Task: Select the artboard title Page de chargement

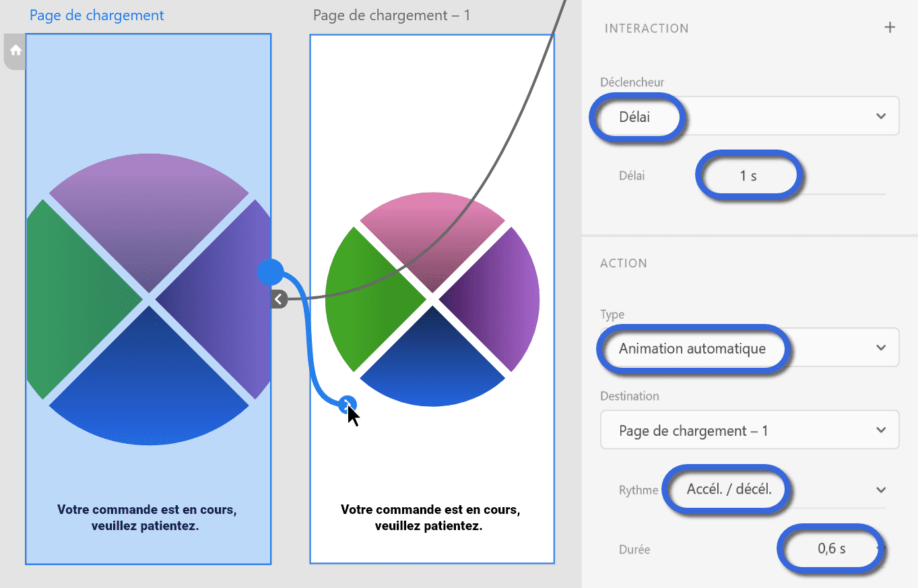Action: (97, 15)
